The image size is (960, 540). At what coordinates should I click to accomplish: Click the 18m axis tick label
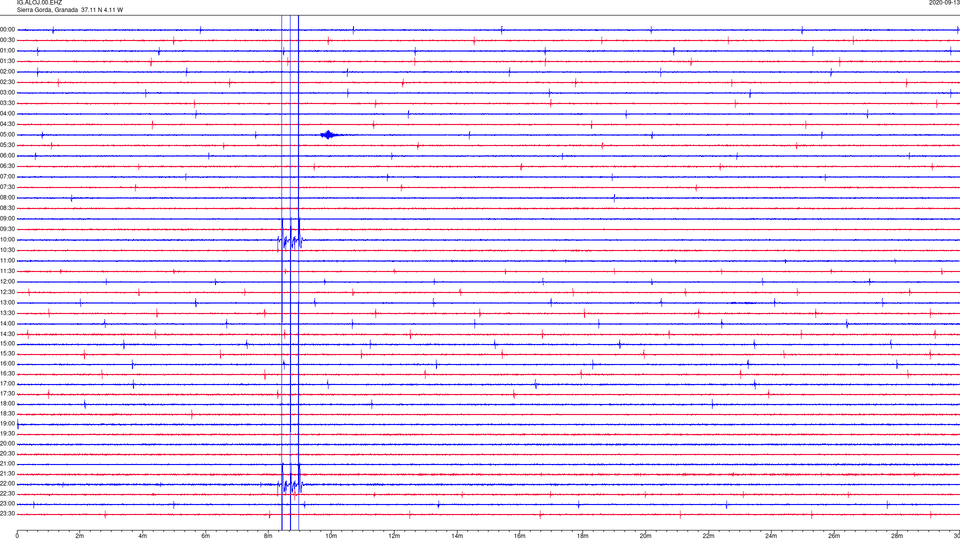point(582,536)
